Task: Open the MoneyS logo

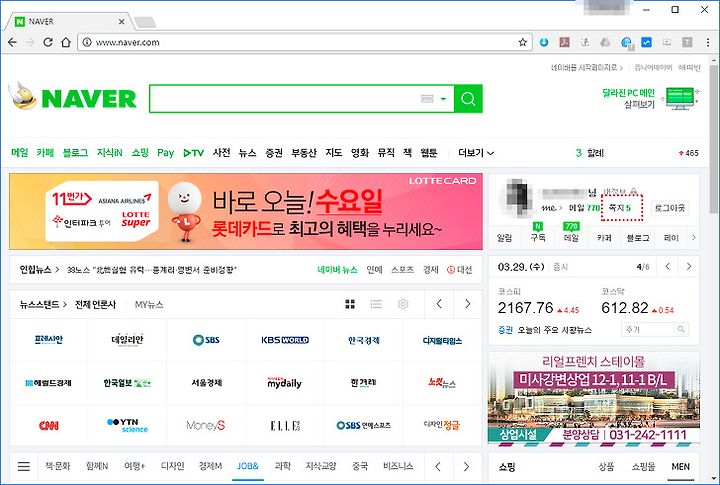Action: point(206,426)
